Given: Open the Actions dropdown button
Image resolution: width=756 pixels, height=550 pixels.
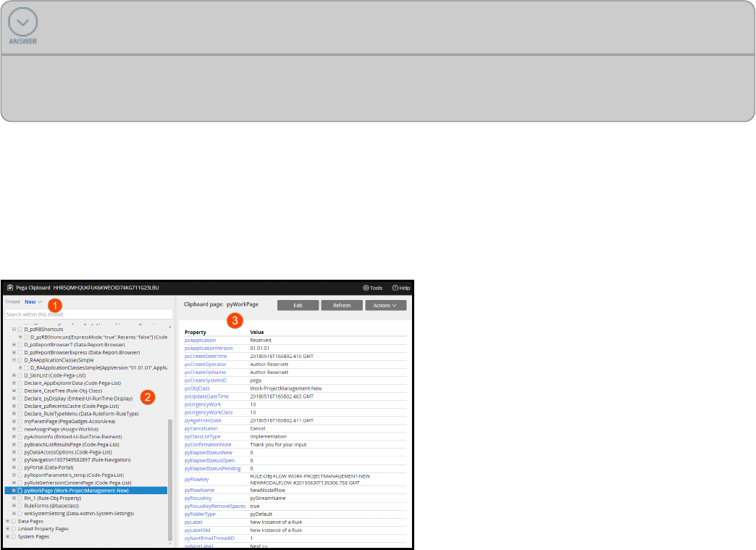Looking at the screenshot, I should point(386,305).
